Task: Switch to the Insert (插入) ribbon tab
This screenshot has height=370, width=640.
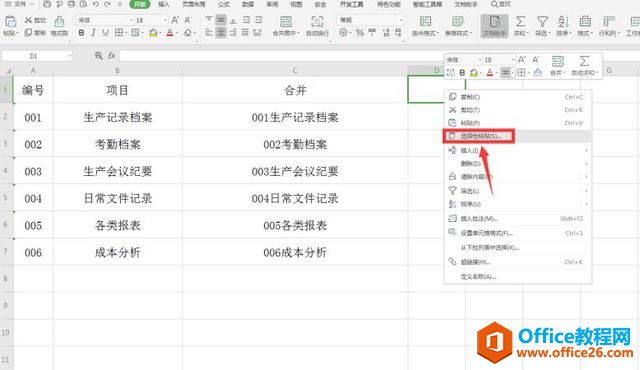Action: 164,4
